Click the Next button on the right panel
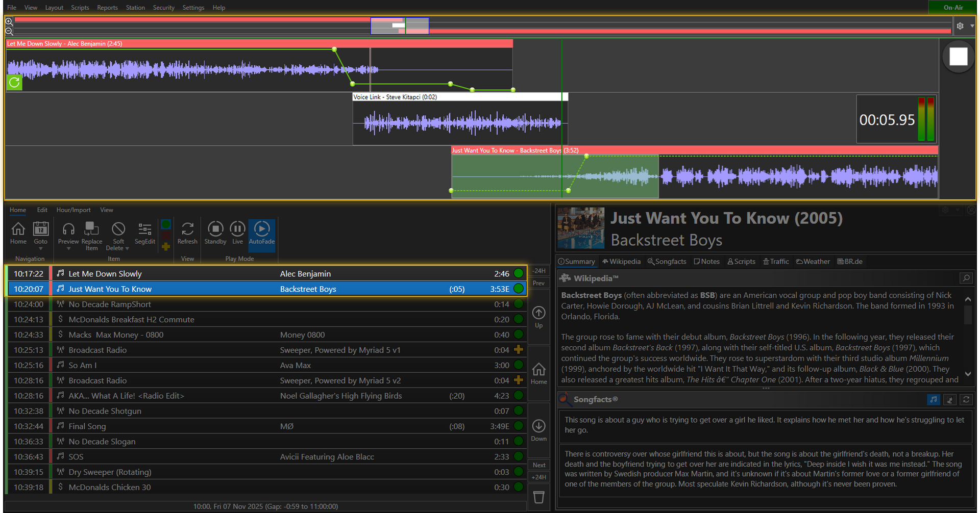 point(538,465)
